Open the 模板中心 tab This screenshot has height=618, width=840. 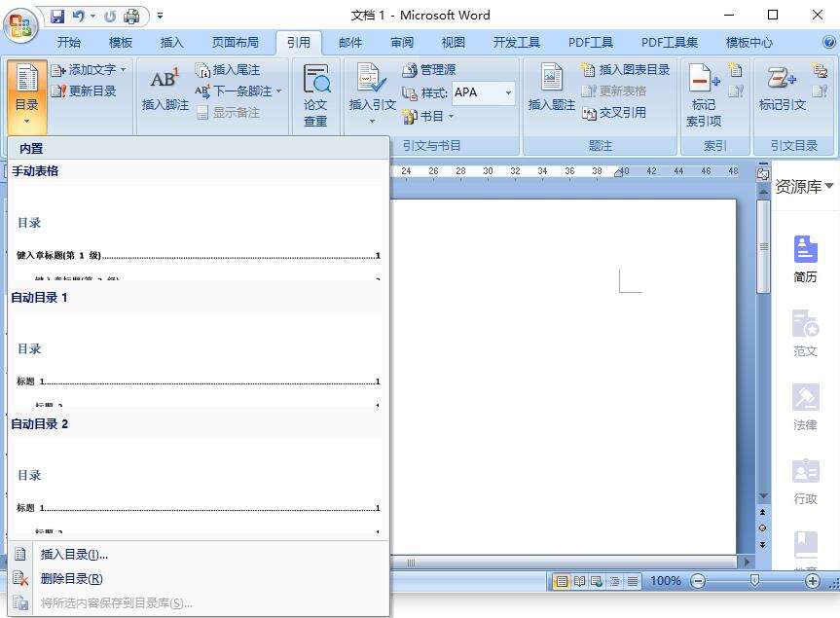click(x=749, y=42)
